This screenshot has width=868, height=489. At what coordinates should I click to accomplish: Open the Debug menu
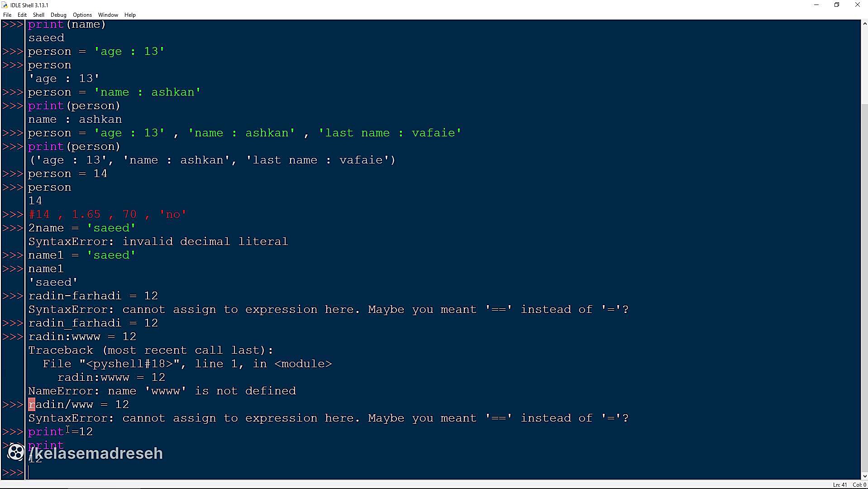pos(58,15)
